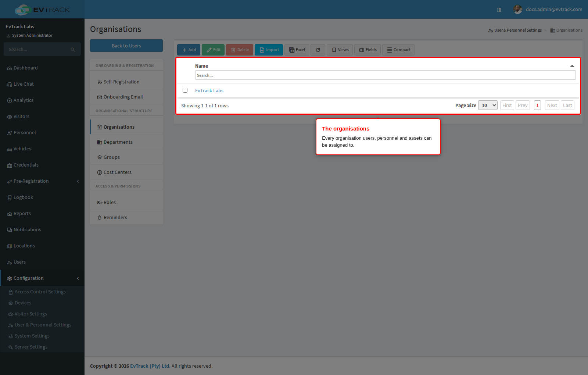Image resolution: width=588 pixels, height=375 pixels.
Task: Click the EvTrack logo in the top left
Action: coord(42,10)
